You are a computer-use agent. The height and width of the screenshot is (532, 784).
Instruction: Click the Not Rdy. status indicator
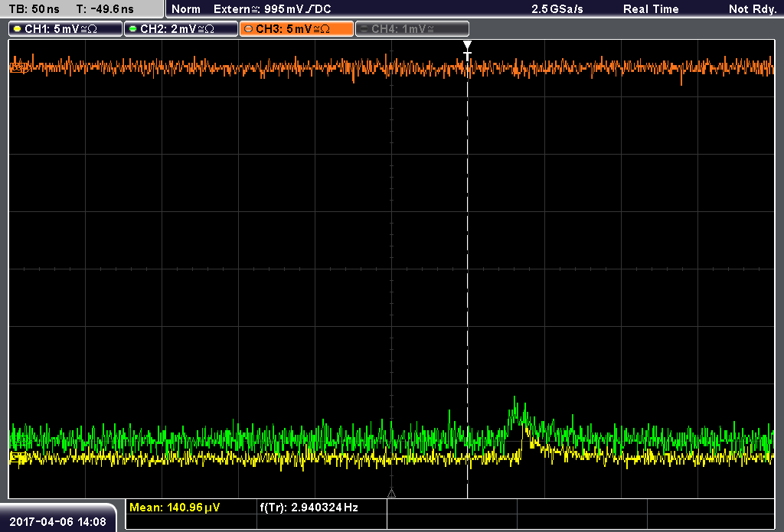[753, 9]
